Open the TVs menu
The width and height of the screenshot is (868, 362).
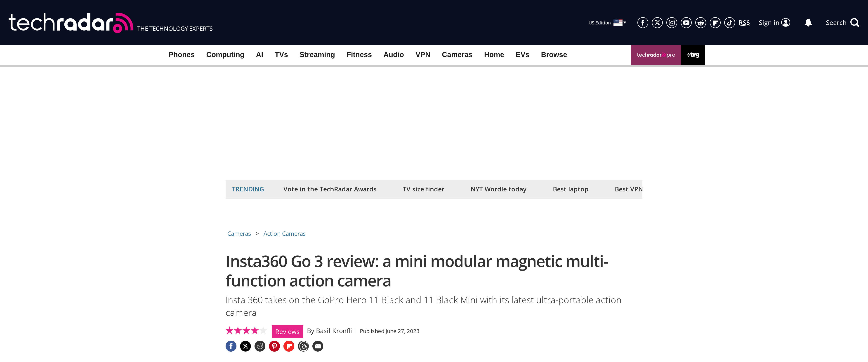click(281, 55)
